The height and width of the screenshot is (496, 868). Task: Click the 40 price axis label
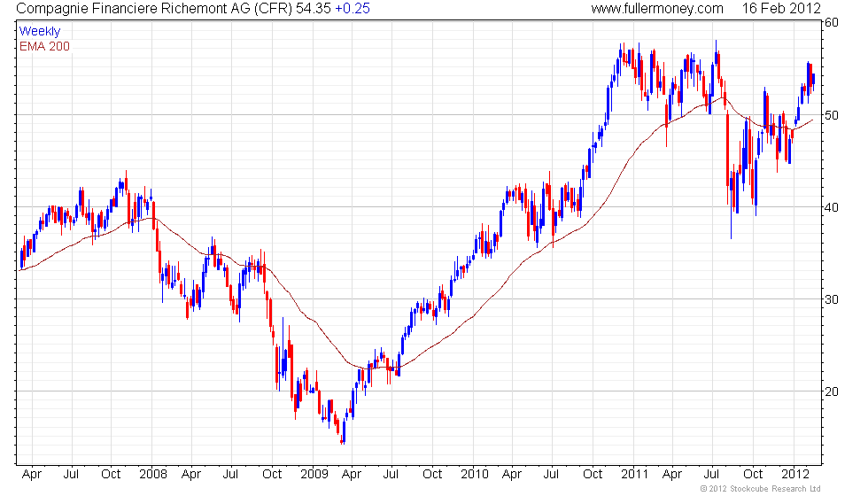832,207
